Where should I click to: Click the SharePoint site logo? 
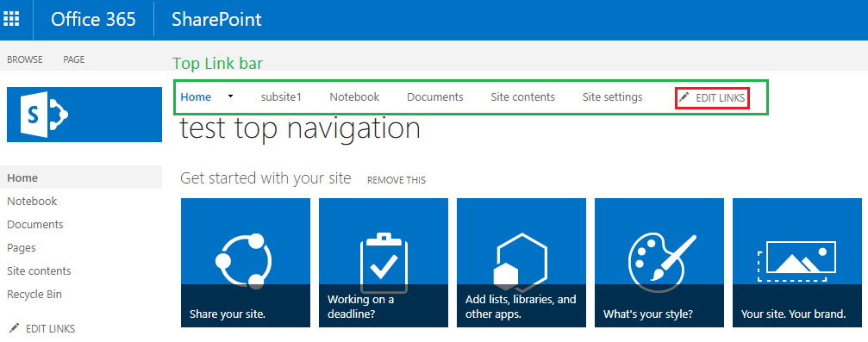[84, 114]
